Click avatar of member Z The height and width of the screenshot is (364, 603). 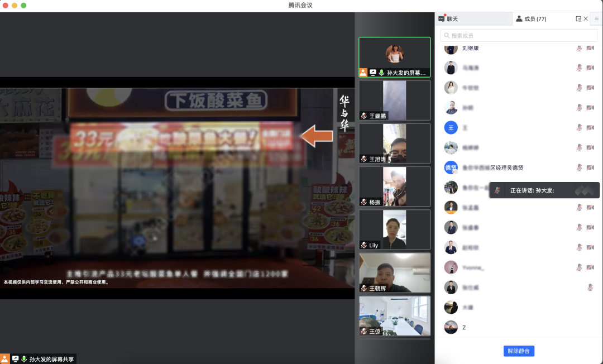click(x=451, y=328)
